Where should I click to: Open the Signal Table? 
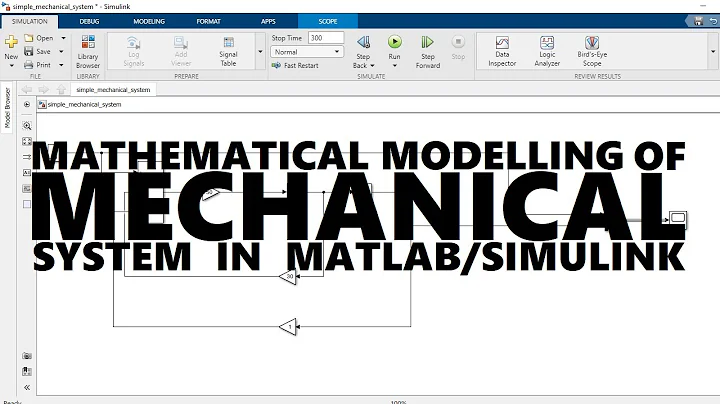(228, 51)
